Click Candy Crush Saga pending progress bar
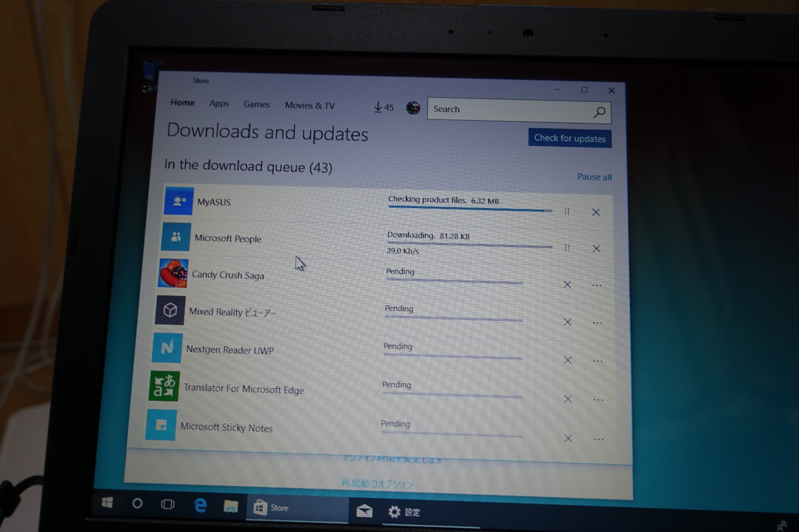The width and height of the screenshot is (799, 532). (454, 281)
